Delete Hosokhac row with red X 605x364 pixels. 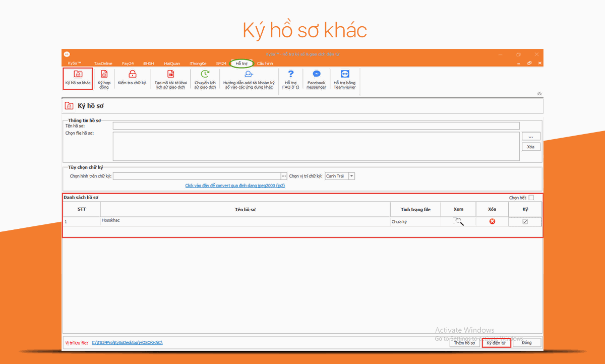pyautogui.click(x=492, y=221)
